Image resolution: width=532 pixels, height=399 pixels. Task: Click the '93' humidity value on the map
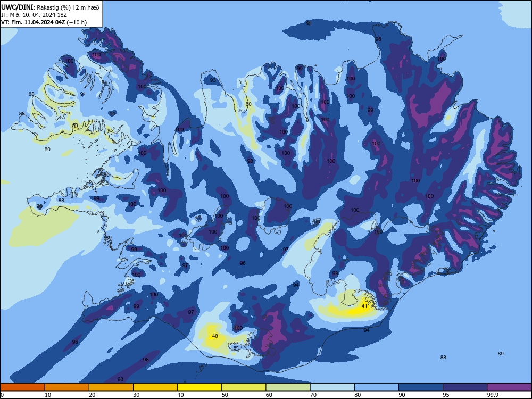click(x=213, y=80)
